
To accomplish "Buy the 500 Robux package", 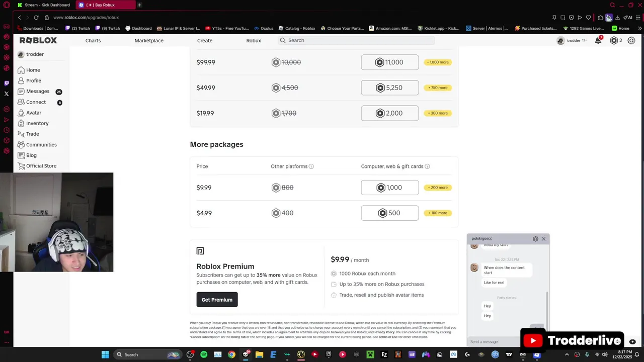I will (x=389, y=213).
